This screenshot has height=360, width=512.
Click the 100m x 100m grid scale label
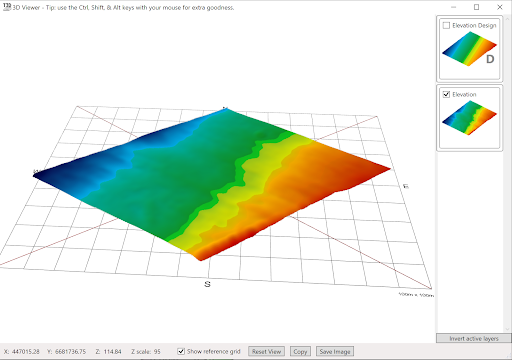[416, 295]
